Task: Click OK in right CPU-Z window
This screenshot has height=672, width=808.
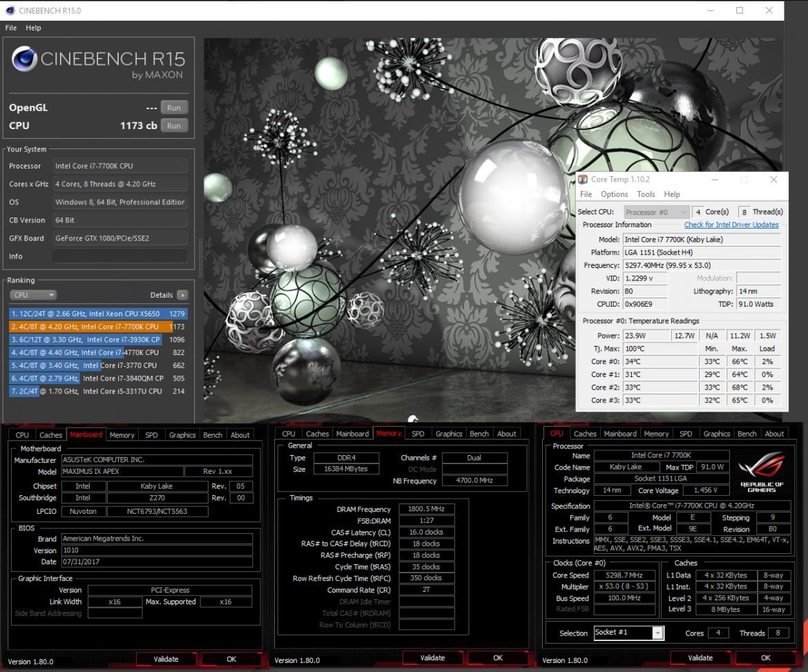Action: (766, 658)
